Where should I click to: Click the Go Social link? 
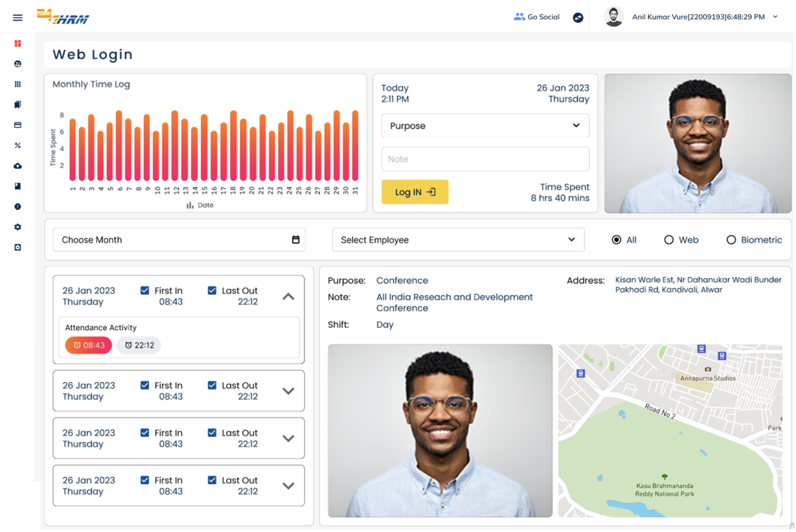click(x=536, y=17)
